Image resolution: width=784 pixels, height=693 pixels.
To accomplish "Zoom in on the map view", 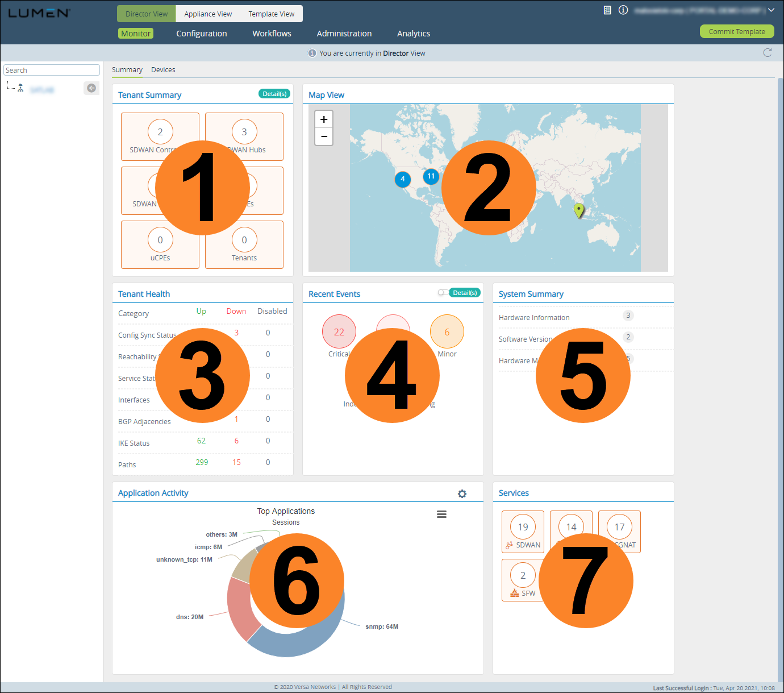I will click(324, 120).
